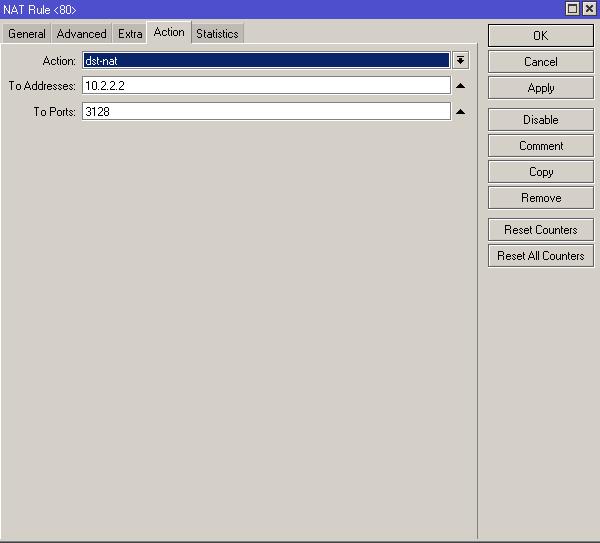Collapse the To Addresses field arrow
Viewport: 600px width, 543px height.
pos(460,86)
